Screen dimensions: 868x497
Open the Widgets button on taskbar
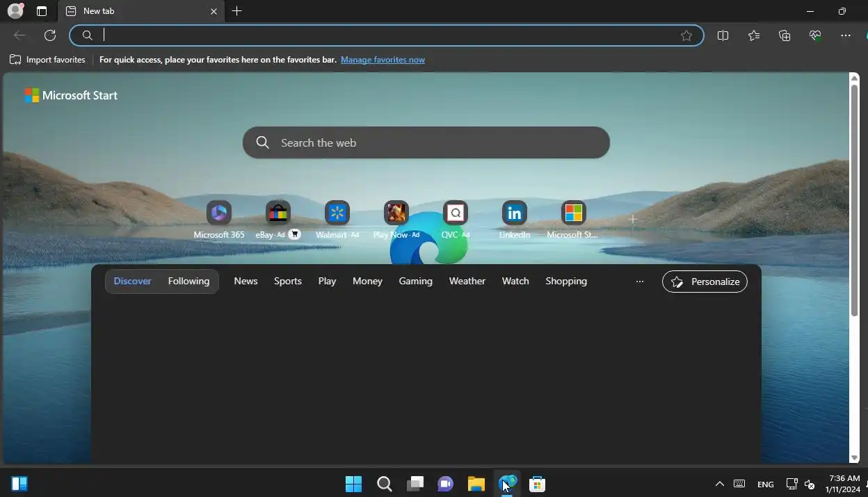pos(19,484)
